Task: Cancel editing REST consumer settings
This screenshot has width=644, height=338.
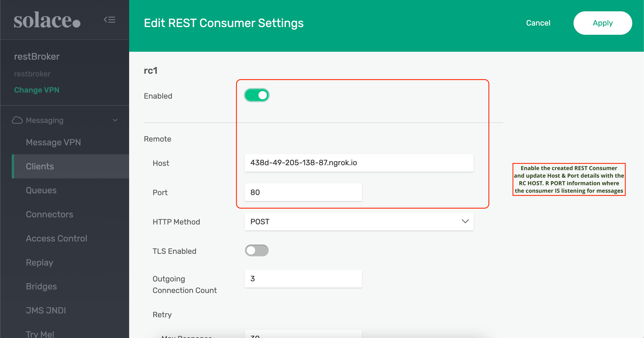Action: pos(538,23)
